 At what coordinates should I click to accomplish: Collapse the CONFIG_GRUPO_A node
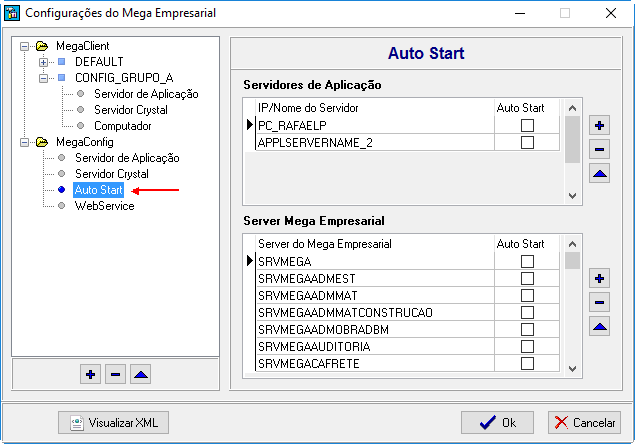[43, 78]
